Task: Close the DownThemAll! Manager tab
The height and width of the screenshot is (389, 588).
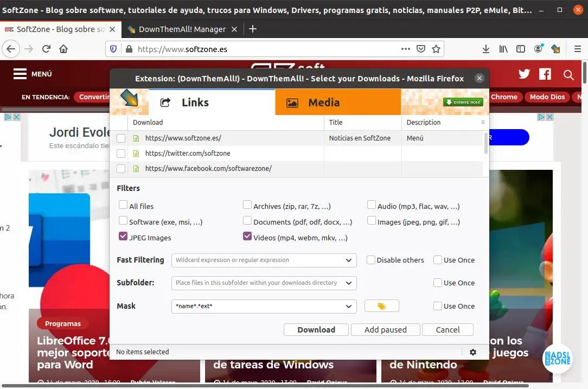Action: 234,29
